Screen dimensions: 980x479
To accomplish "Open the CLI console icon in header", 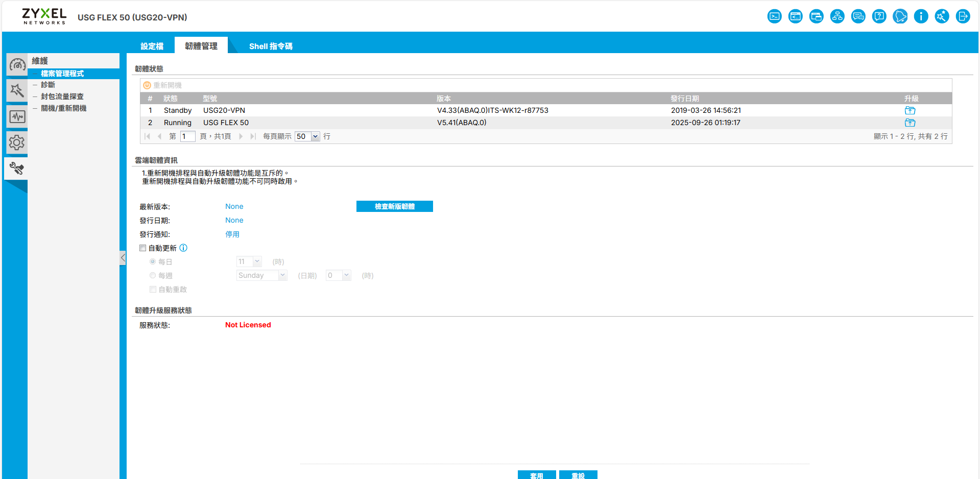I will 774,16.
